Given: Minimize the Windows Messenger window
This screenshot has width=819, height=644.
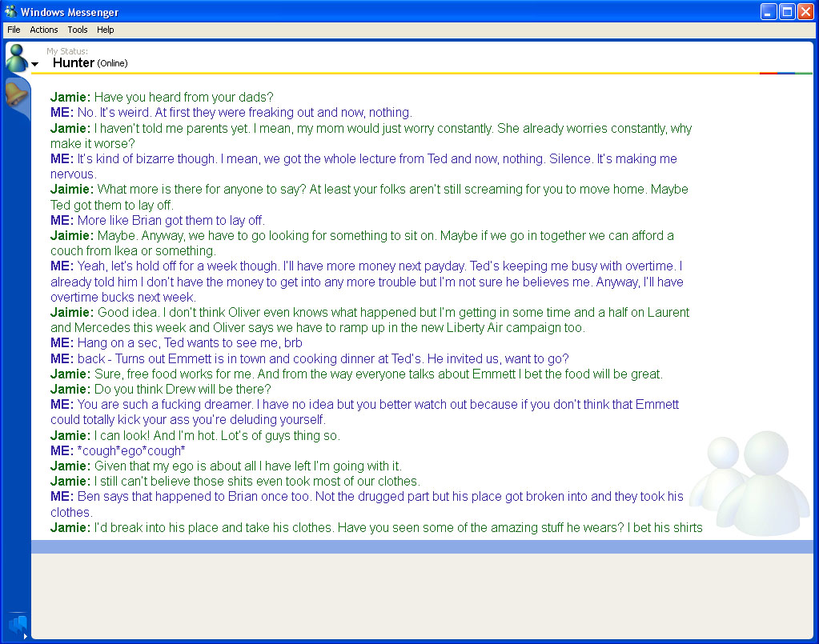Looking at the screenshot, I should click(x=769, y=11).
